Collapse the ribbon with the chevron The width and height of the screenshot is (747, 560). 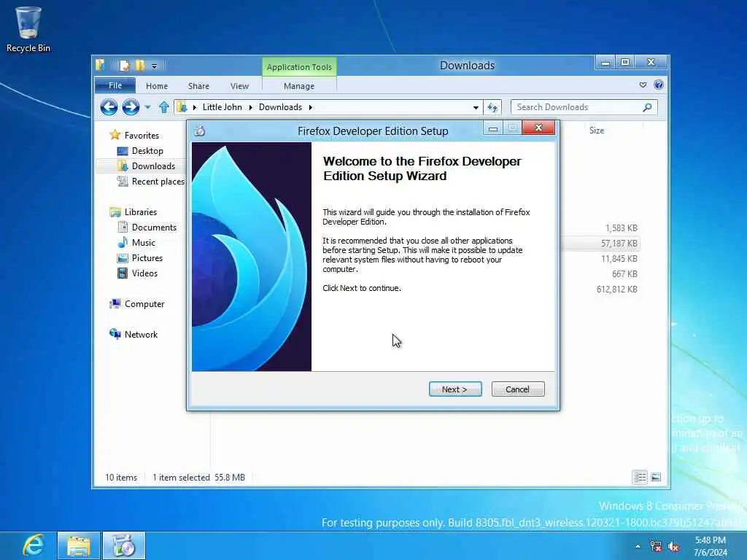coord(643,85)
